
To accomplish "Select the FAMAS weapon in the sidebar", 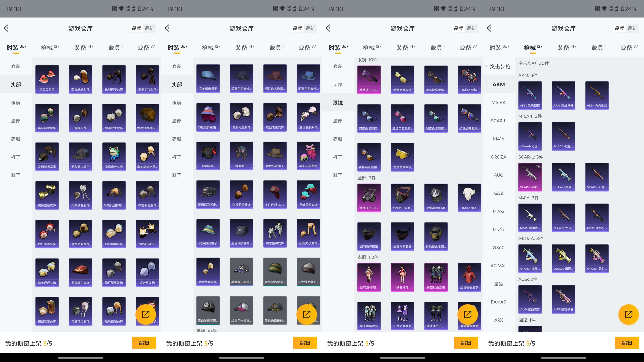I will point(499,302).
